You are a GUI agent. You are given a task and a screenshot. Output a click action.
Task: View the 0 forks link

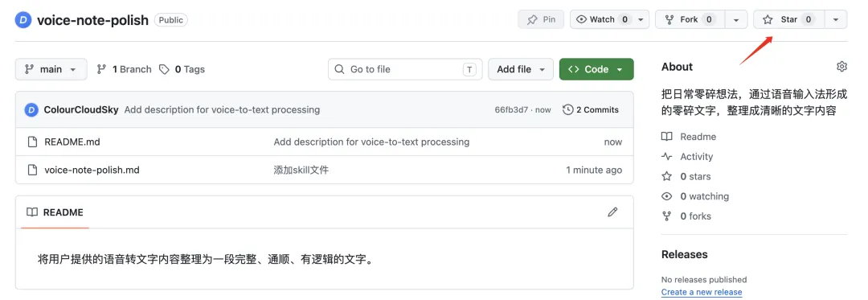click(686, 216)
